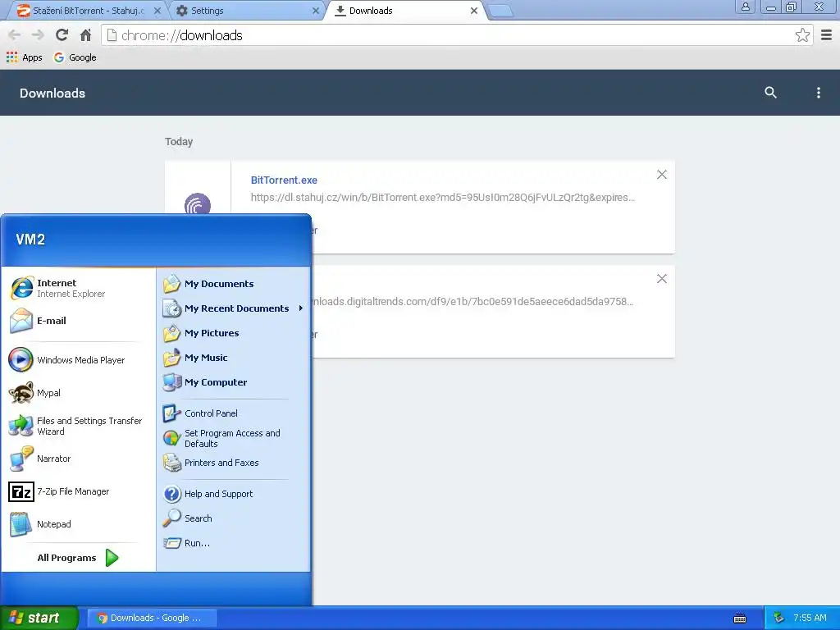Click the digitaltrends.com download URL

coord(472,302)
